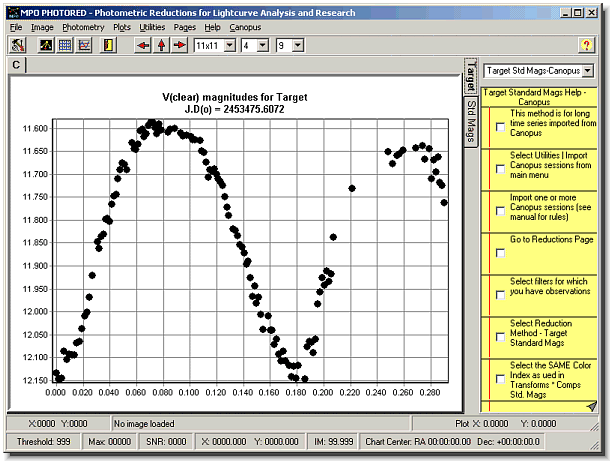Open help via question mark icon

click(586, 45)
